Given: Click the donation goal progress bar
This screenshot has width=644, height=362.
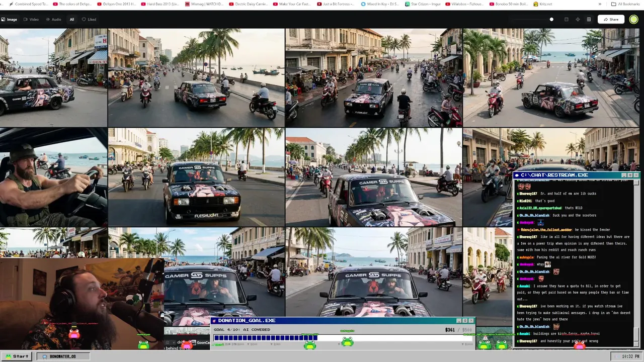Looking at the screenshot, I should (x=344, y=338).
